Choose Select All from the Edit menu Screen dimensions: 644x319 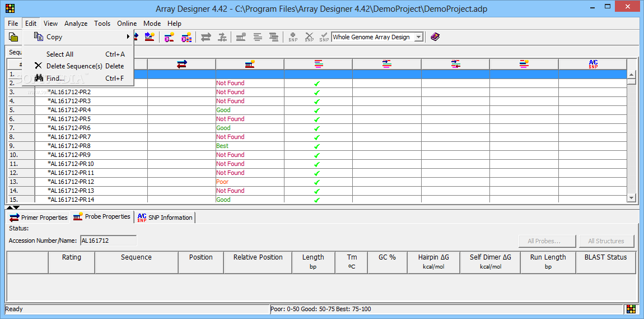78,54
